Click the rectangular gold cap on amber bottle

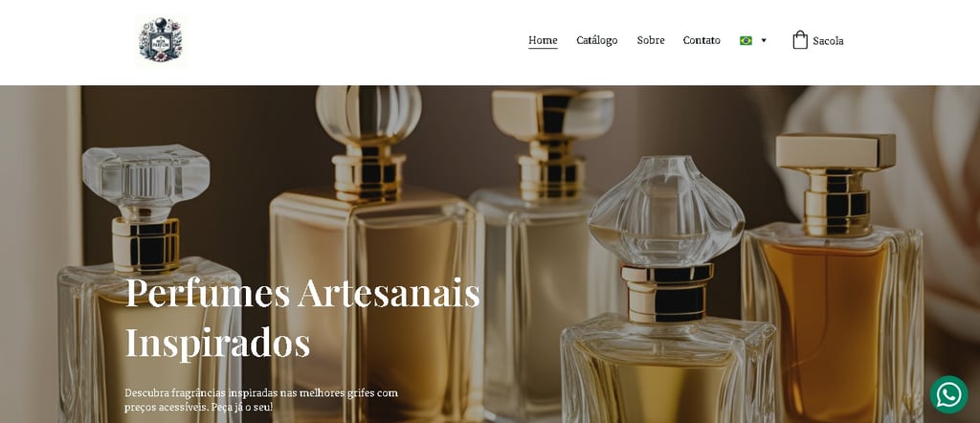[835, 151]
